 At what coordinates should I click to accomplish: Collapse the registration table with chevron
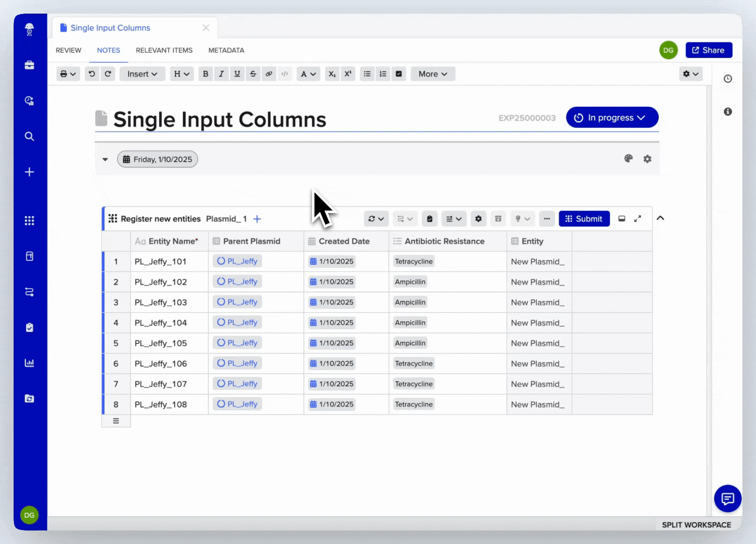pyautogui.click(x=660, y=218)
